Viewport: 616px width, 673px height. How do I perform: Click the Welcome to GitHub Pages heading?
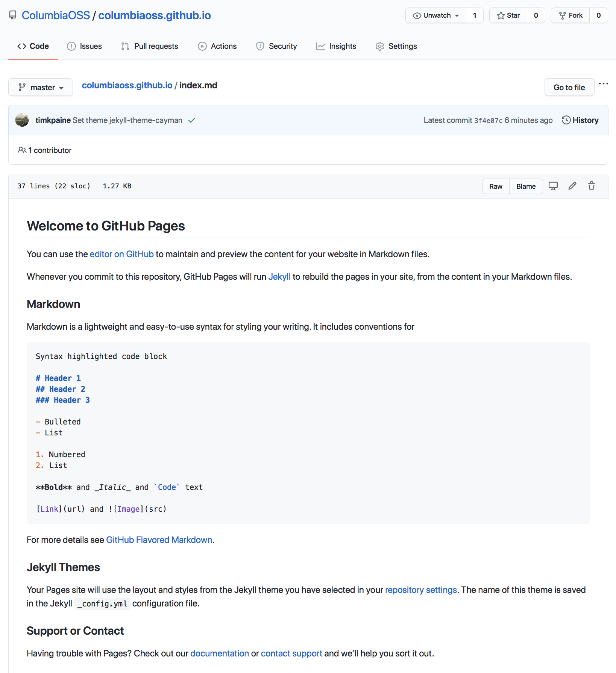(106, 226)
